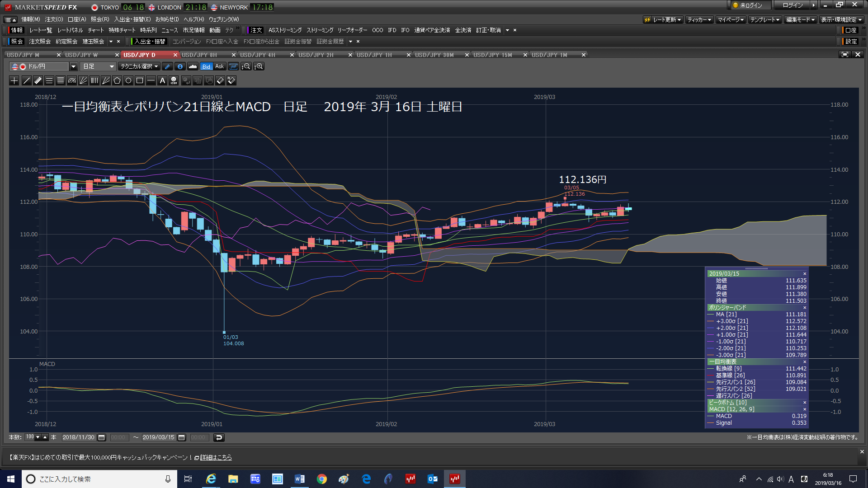The width and height of the screenshot is (868, 488).
Task: Click the ログイン button
Action: coord(793,5)
